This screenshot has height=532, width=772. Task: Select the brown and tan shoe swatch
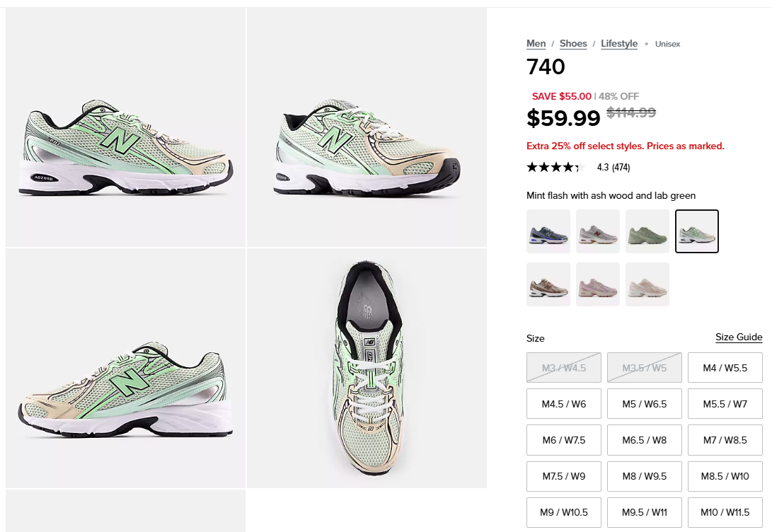(548, 284)
